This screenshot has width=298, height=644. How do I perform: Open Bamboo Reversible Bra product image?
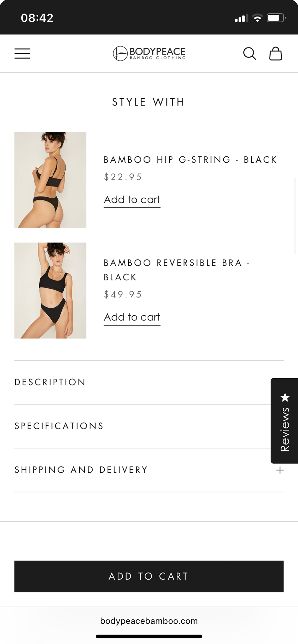[x=50, y=291]
